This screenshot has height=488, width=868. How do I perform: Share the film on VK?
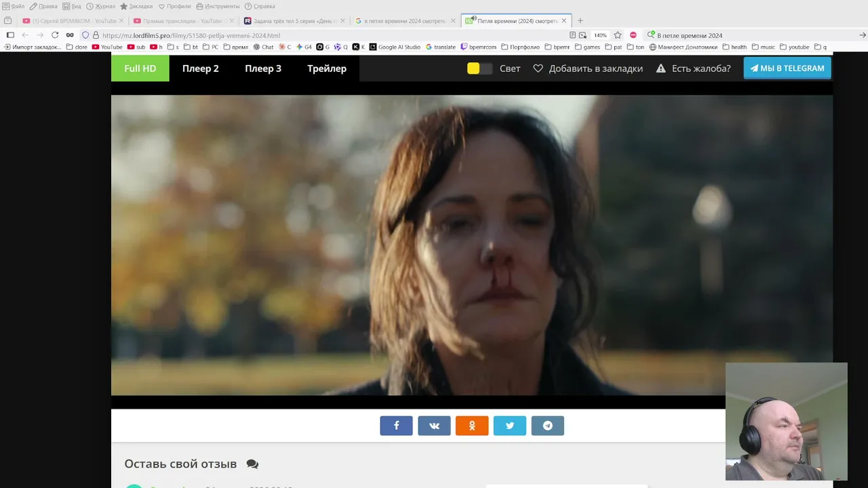pyautogui.click(x=434, y=426)
